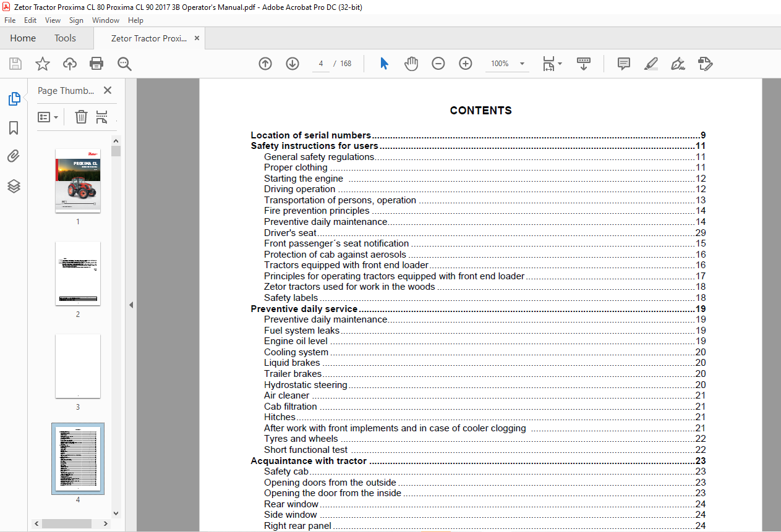
Task: Open the Attachments paperclip panel
Action: (14, 157)
